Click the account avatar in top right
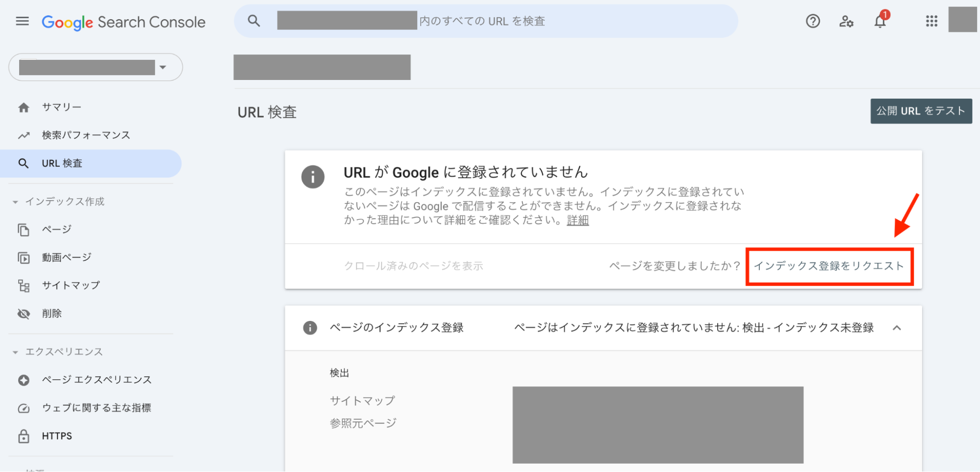Viewport: 980px width, 472px height. click(x=962, y=20)
